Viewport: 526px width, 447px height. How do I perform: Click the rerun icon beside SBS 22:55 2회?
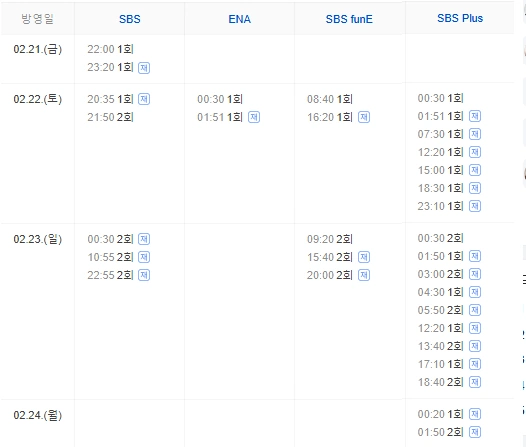point(144,275)
